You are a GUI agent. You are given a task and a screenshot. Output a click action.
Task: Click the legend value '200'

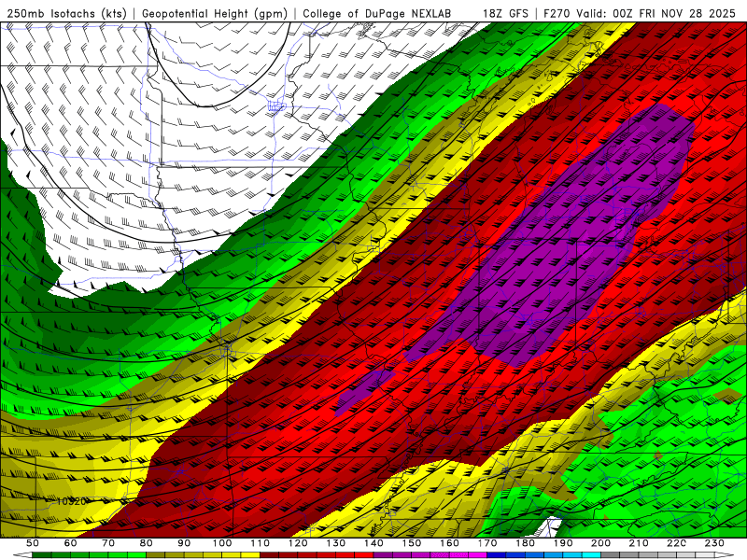tap(601, 543)
